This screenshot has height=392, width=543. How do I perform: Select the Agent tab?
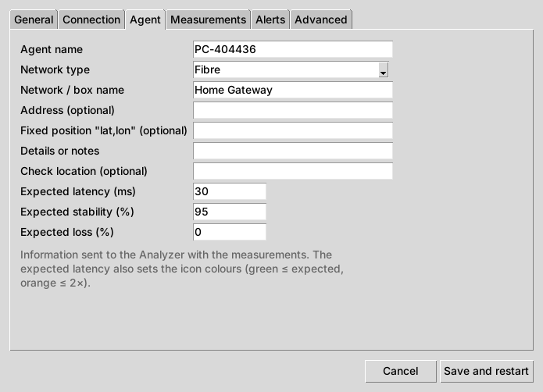click(x=145, y=20)
